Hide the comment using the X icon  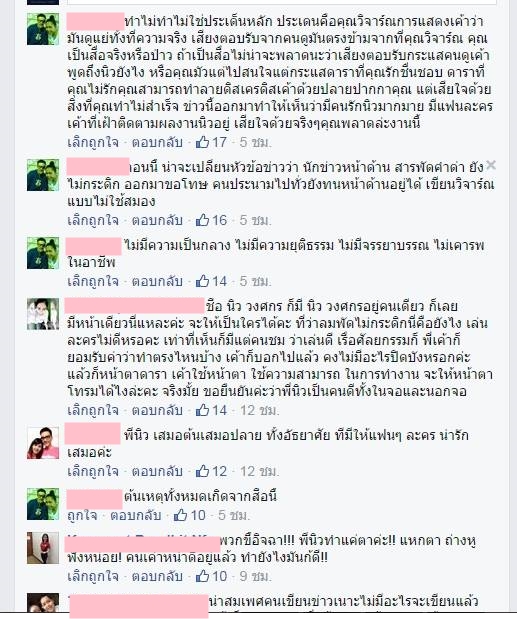coord(491,165)
